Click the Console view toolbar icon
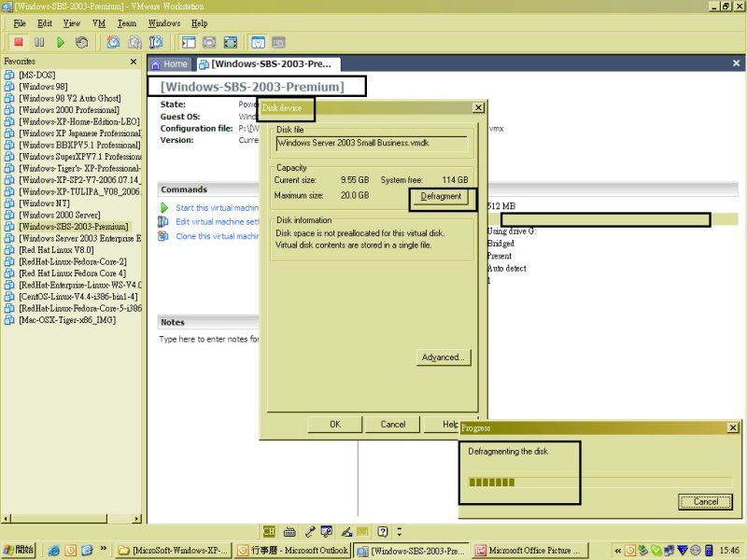Viewport: 747px width, 560px height. click(x=278, y=42)
